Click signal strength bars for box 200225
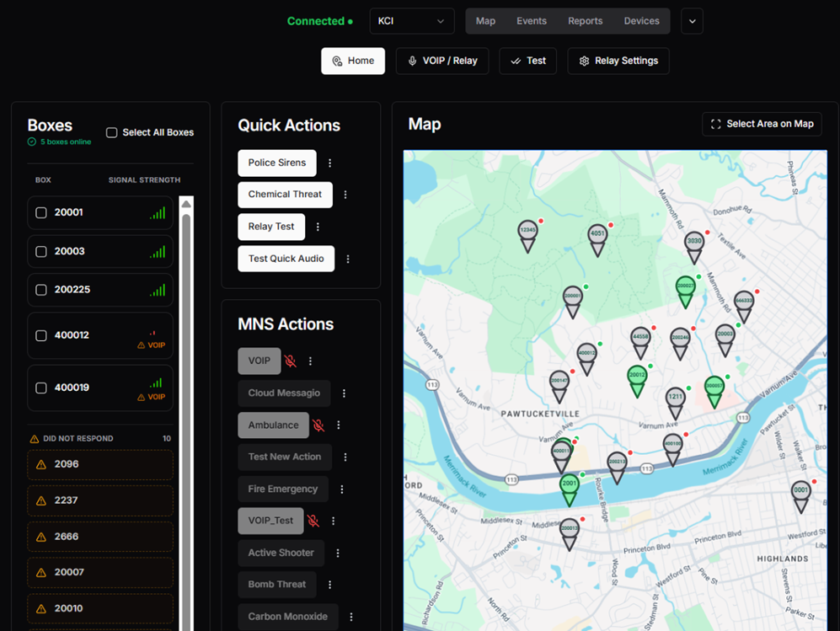840x631 pixels. tap(158, 291)
